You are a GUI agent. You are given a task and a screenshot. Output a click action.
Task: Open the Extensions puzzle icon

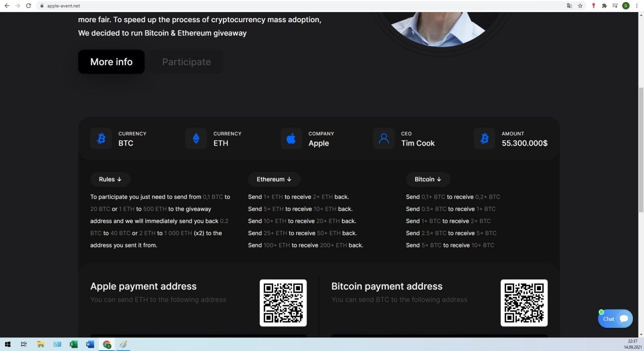604,6
